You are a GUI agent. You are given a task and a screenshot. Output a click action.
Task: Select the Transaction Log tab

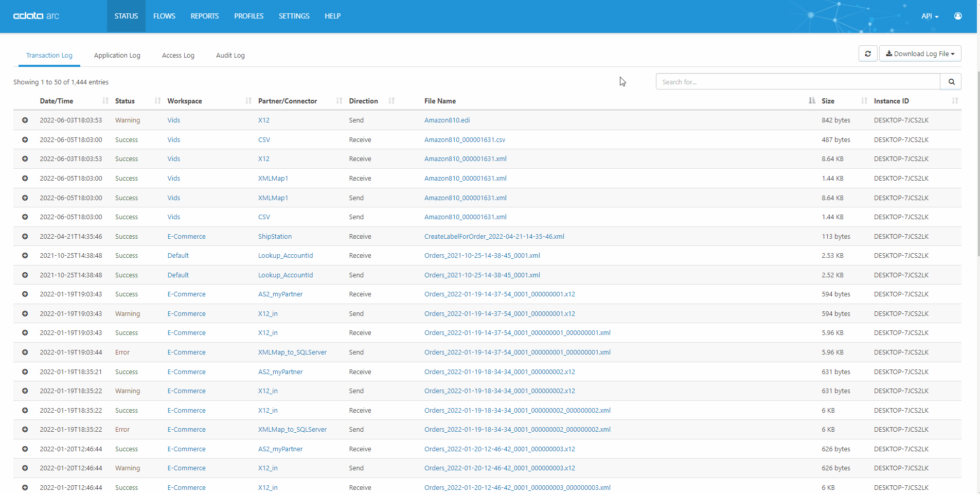pyautogui.click(x=49, y=56)
